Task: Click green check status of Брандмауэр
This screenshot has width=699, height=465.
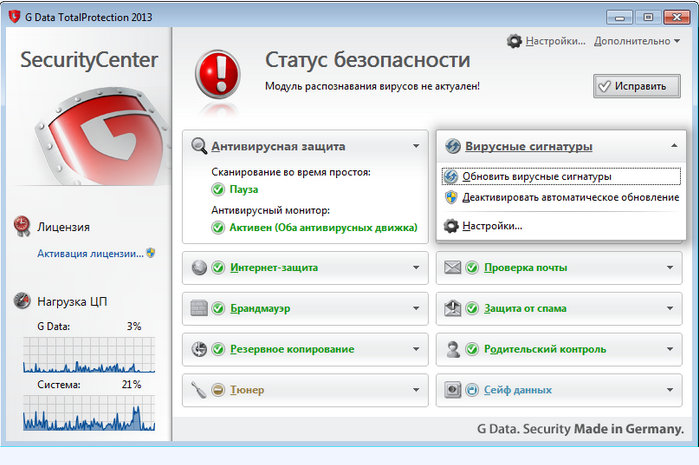Action: tap(218, 308)
